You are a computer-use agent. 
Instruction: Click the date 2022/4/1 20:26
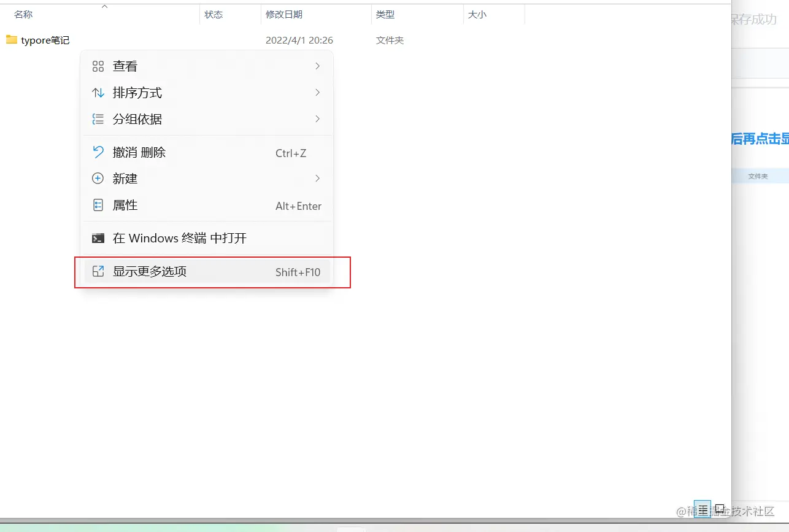(299, 40)
